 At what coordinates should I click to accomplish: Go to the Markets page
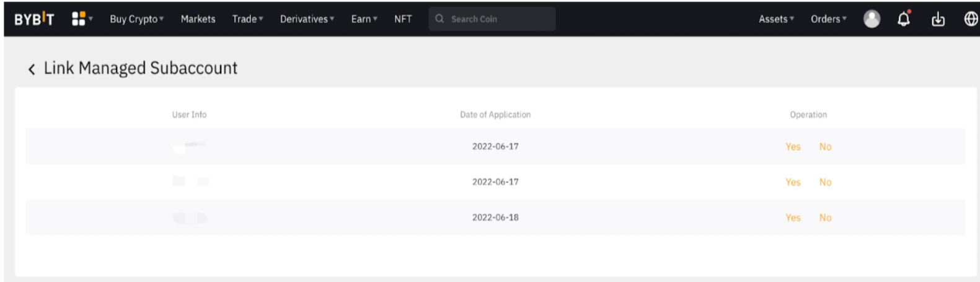click(198, 19)
